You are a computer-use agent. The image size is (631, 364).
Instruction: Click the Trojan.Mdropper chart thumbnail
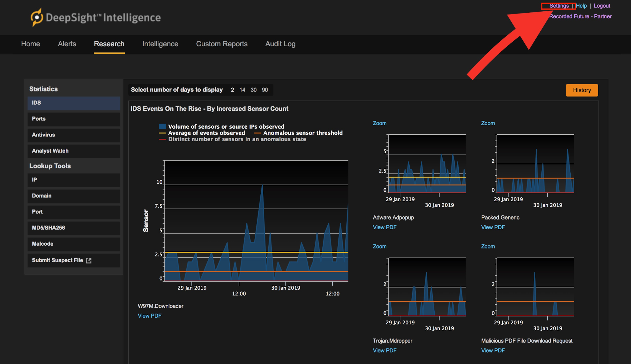pos(427,287)
